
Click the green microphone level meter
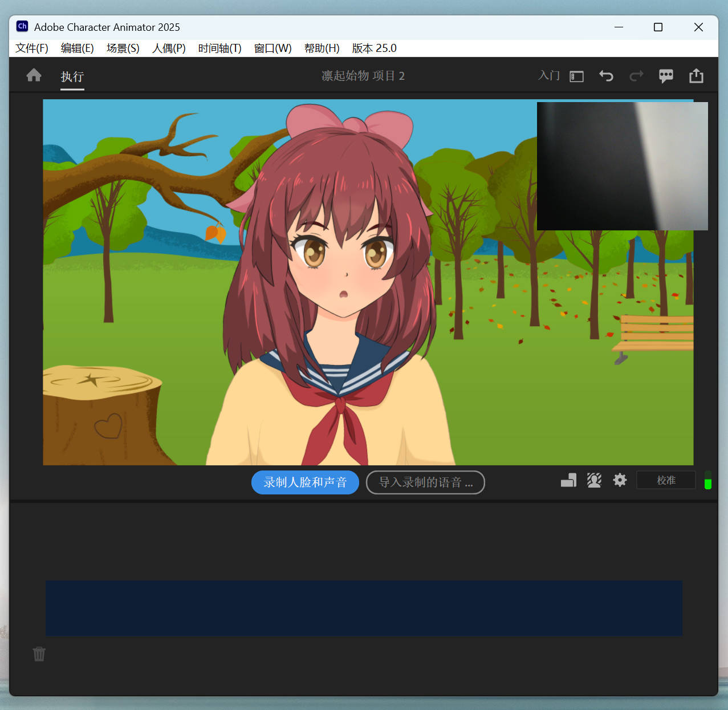(708, 480)
